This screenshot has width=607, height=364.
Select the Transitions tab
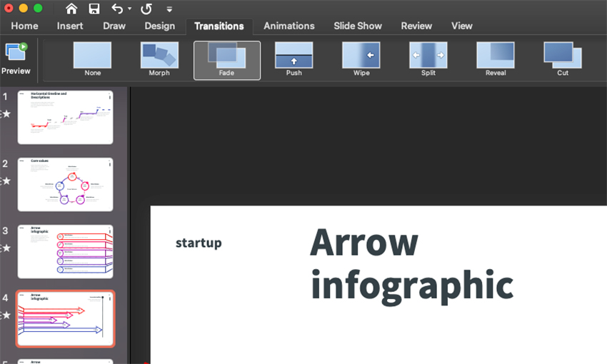[219, 26]
